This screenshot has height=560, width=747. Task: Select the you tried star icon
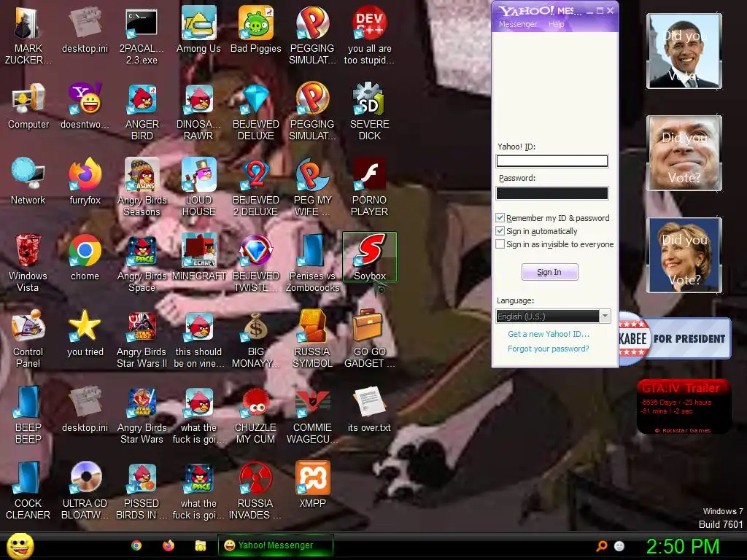(85, 332)
